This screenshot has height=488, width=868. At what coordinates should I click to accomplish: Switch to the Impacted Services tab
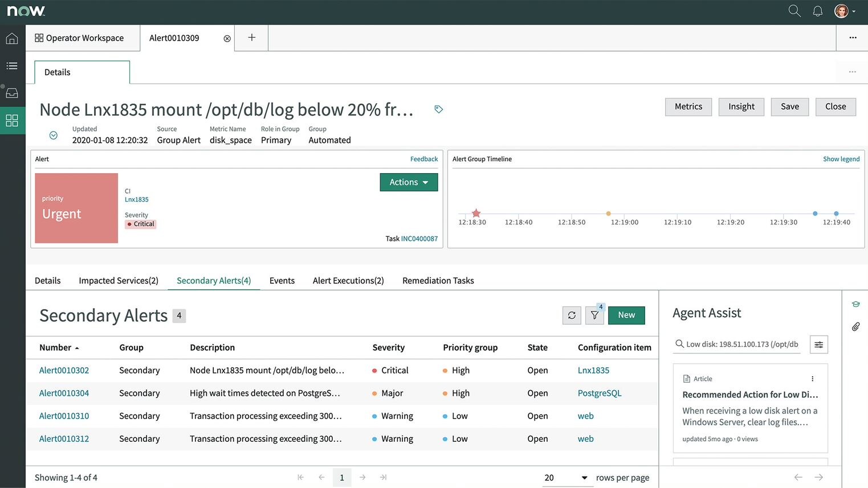[119, 280]
